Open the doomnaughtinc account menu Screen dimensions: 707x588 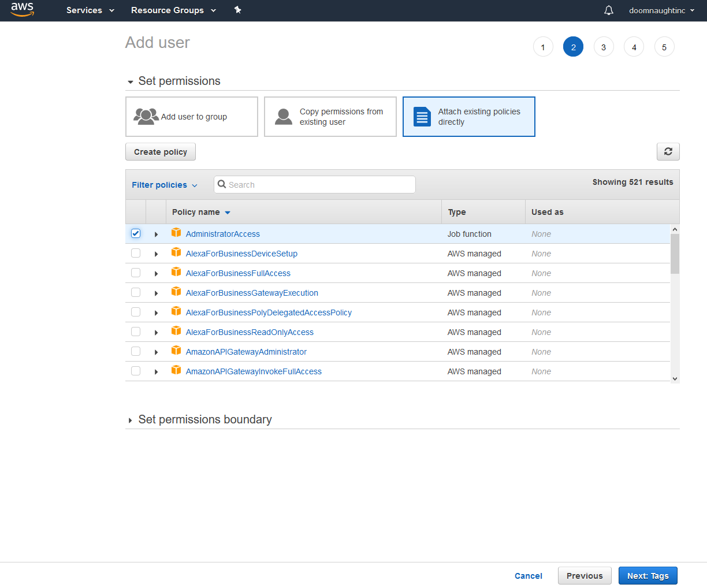[662, 10]
